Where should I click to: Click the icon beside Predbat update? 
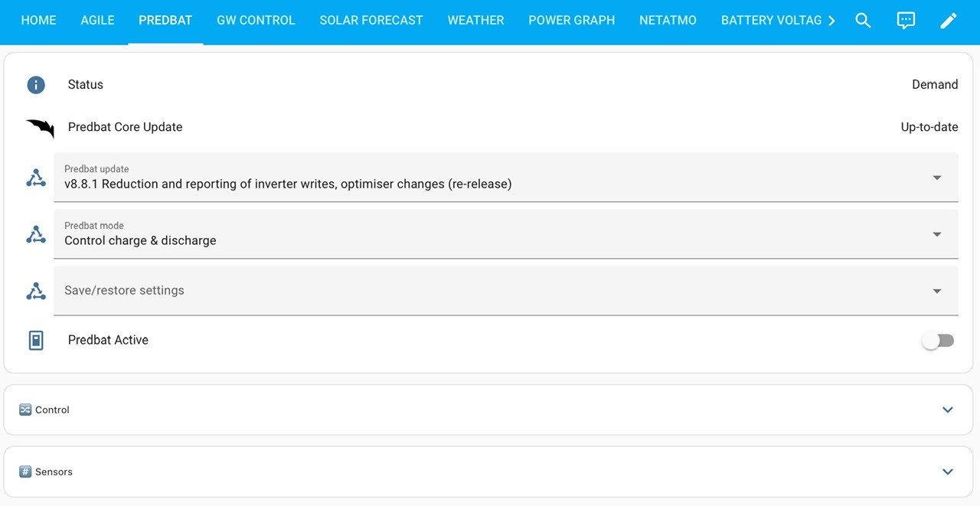(36, 178)
